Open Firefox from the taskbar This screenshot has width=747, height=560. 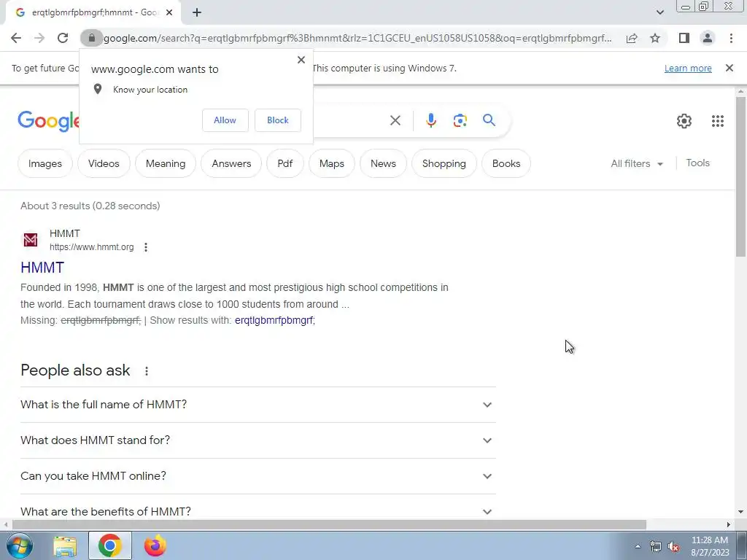click(x=155, y=545)
